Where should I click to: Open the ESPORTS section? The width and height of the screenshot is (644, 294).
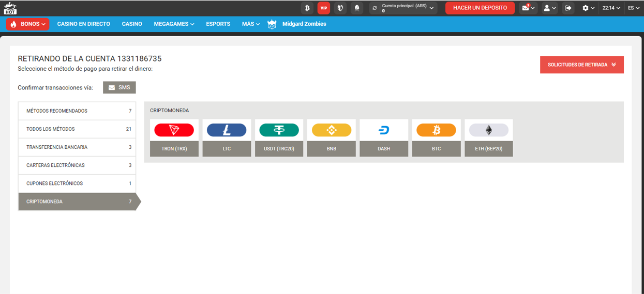pos(218,24)
